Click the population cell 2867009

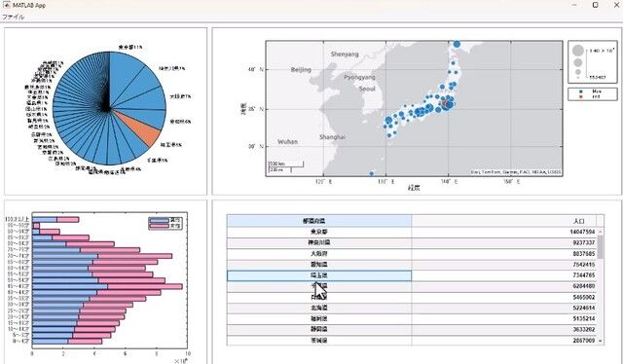click(504, 341)
